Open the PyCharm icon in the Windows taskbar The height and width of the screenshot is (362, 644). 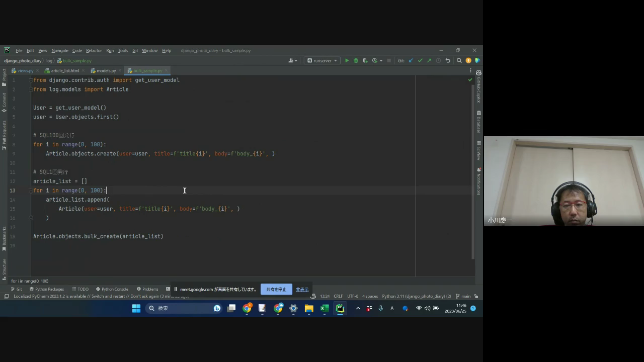[340, 308]
